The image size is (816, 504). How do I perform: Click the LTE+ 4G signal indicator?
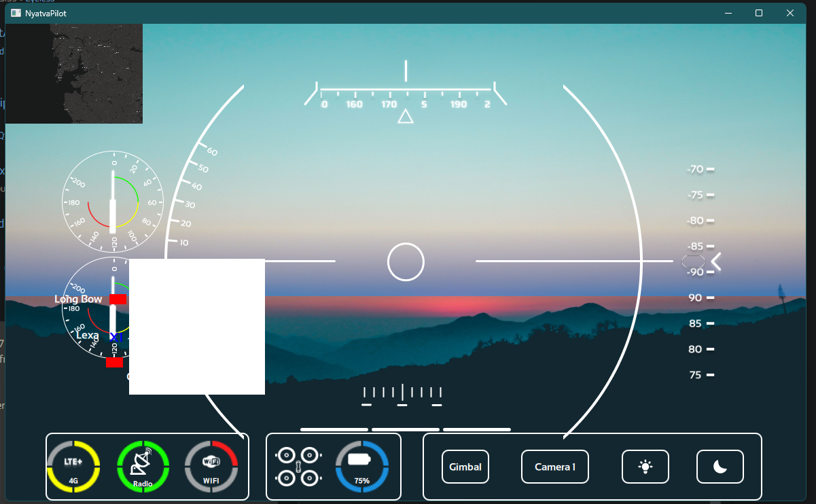pos(73,466)
